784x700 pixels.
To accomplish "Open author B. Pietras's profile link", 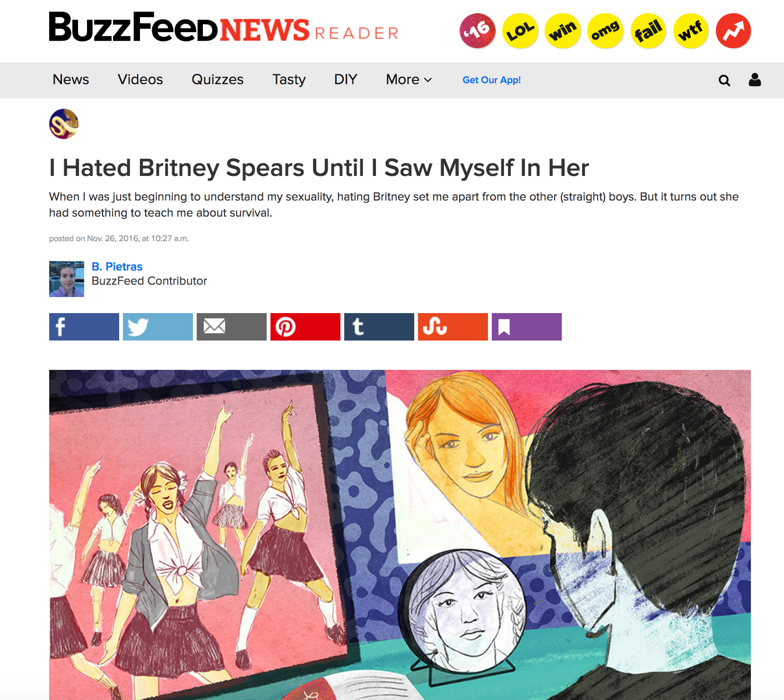I will [x=117, y=267].
